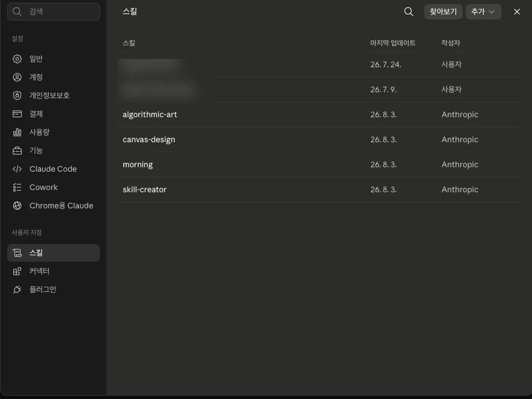The image size is (532, 399).
Task: Click Anthropic in the skill-creator row
Action: 460,189
